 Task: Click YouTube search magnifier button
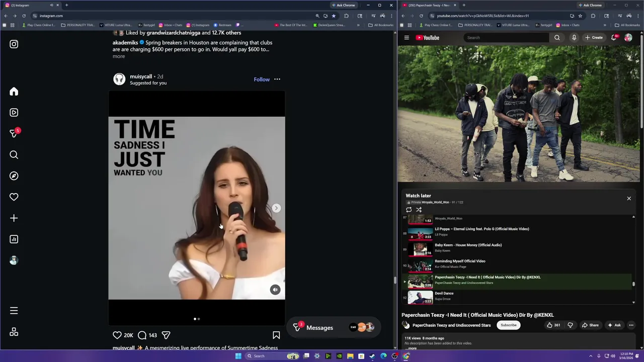tap(557, 38)
